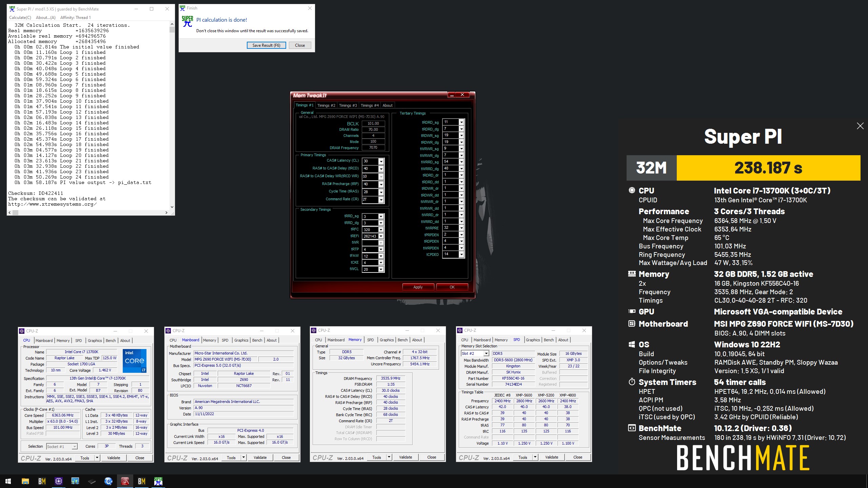Click the Part Number KF556C40-16 in CPU-Z SPD
868x488 pixels.
coord(513,379)
